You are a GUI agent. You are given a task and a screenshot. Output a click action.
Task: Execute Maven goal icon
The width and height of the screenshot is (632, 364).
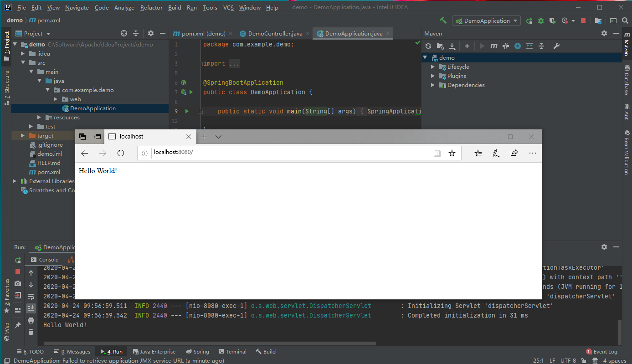494,46
